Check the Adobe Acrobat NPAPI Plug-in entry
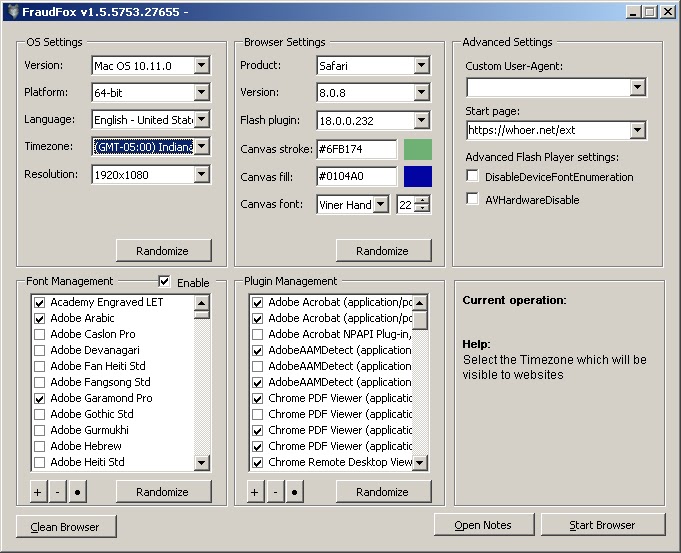 258,334
